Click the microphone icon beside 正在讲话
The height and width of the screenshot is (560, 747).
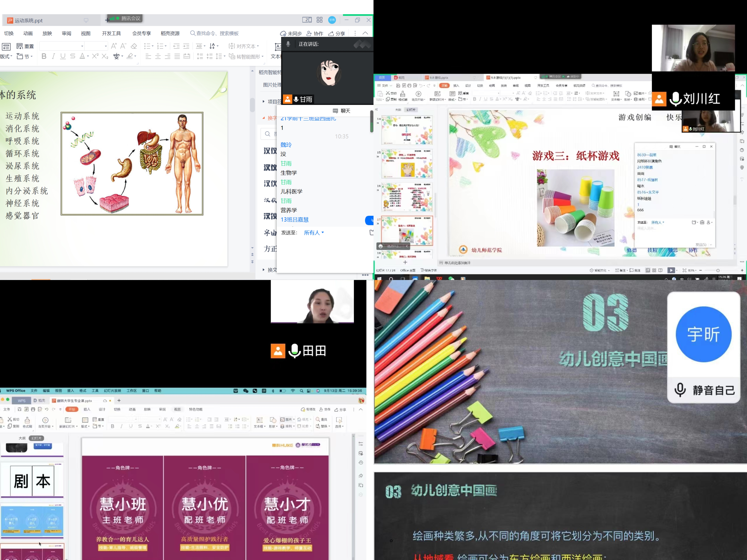288,44
